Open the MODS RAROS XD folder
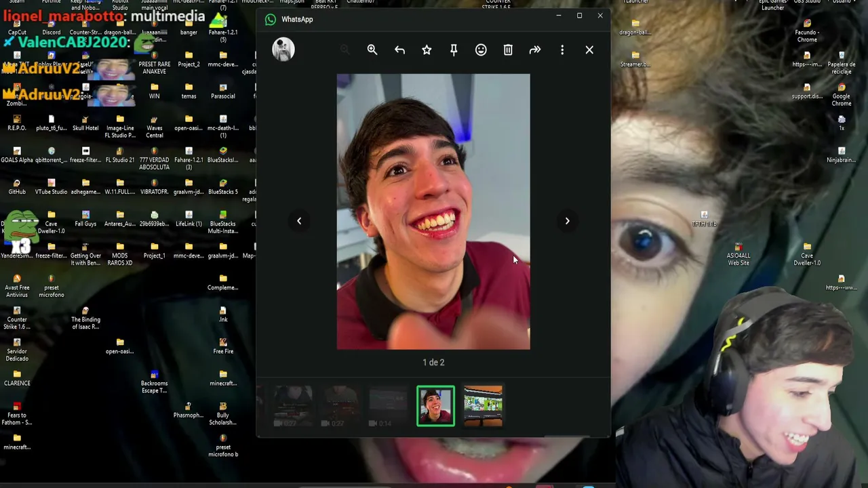The image size is (868, 488). tap(120, 253)
